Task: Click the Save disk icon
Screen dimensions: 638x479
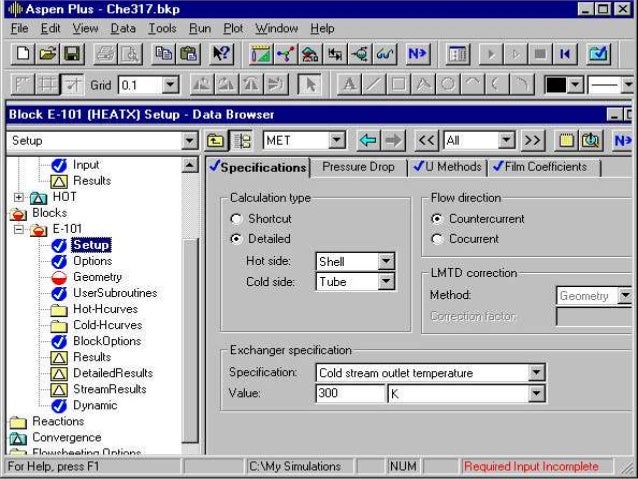Action: click(x=72, y=54)
